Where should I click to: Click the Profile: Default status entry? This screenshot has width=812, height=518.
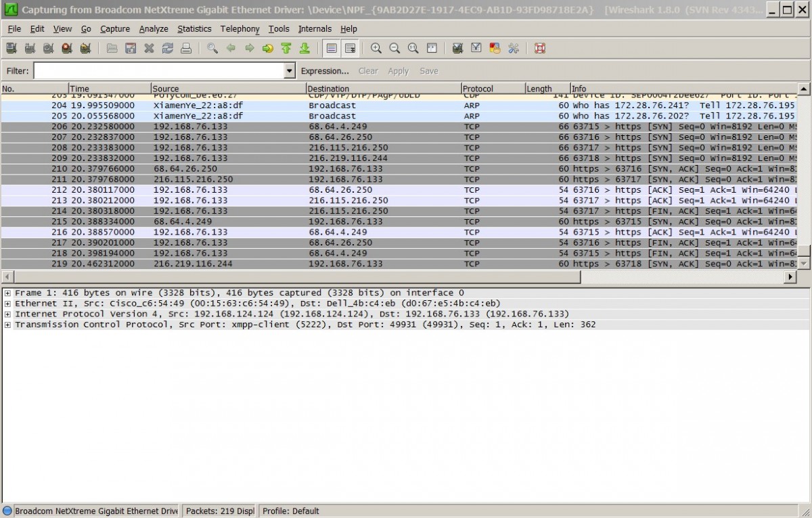290,511
